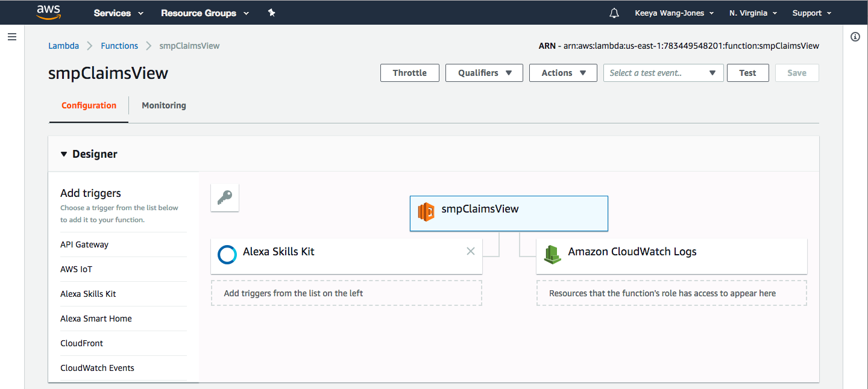868x389 pixels.
Task: Select the Alexa Skills Kit trigger icon
Action: [227, 254]
